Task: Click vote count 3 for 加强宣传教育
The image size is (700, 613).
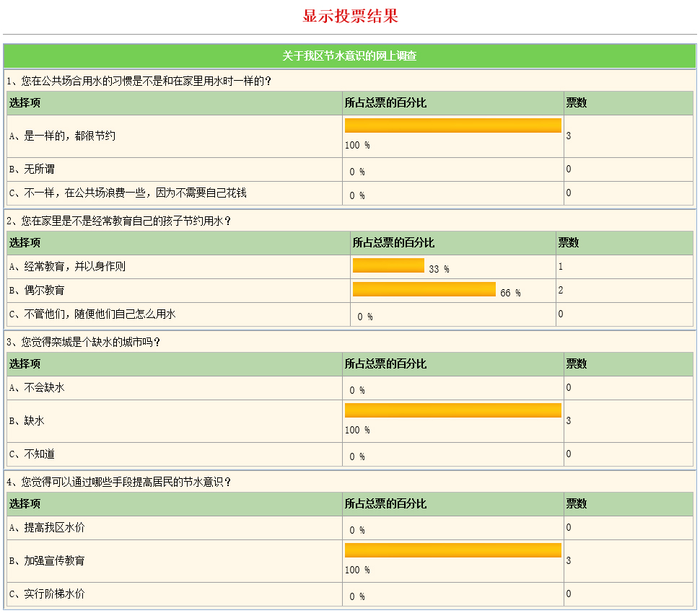Action: 569,560
